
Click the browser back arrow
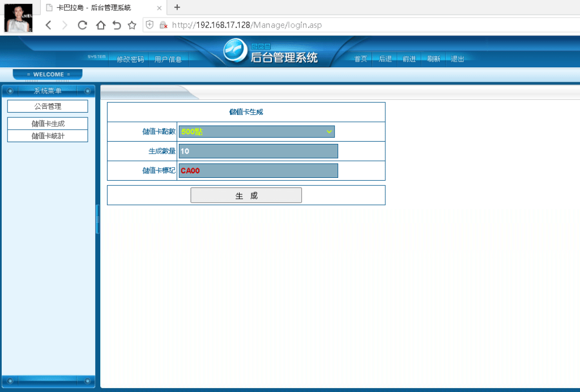point(49,25)
